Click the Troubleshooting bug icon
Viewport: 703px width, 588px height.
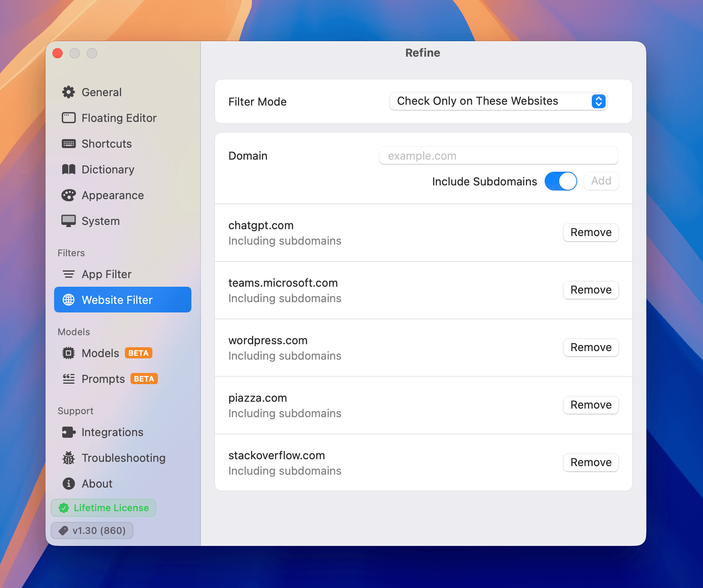pos(69,458)
